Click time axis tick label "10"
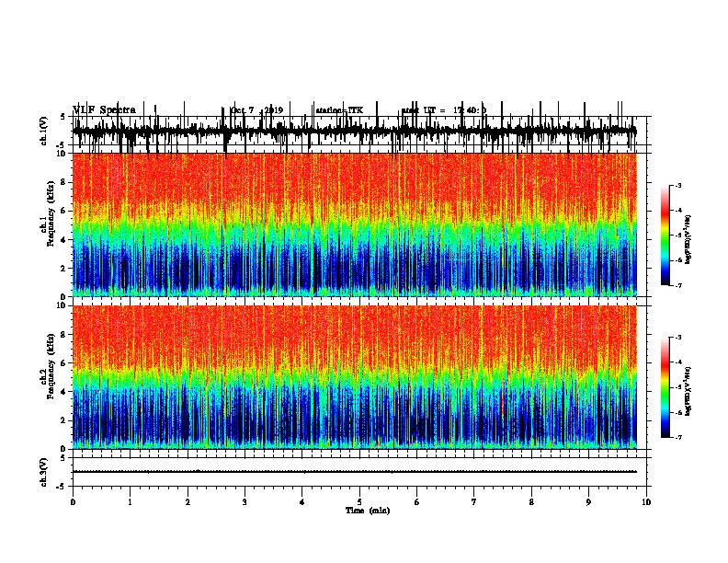The width and height of the screenshot is (728, 563). (x=646, y=502)
